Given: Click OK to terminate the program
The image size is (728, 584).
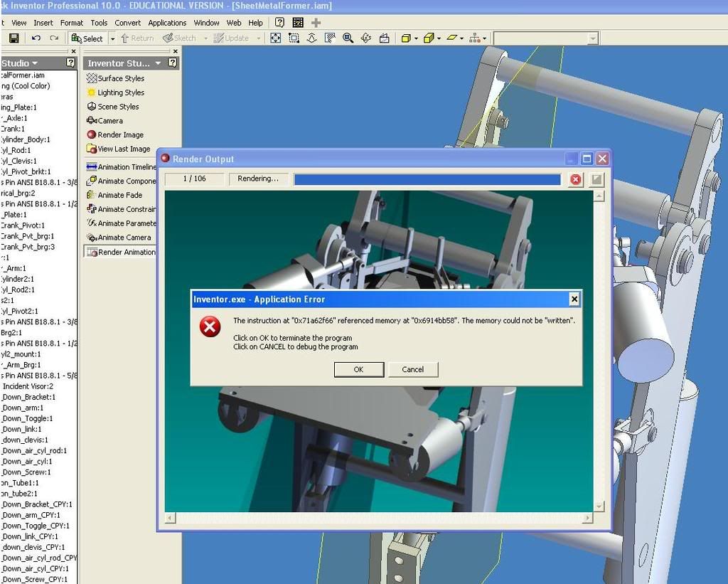Looking at the screenshot, I should tap(358, 369).
